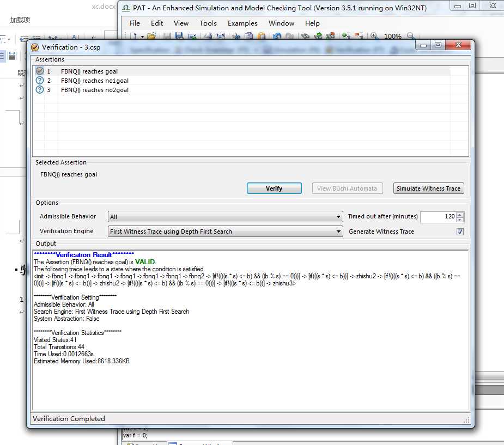Click the View Büchi Automata button

tap(347, 188)
